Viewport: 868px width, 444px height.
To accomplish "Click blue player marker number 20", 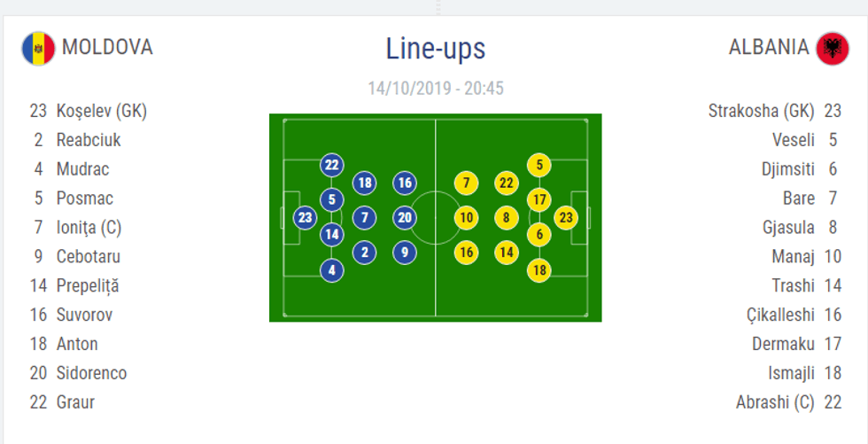I will pyautogui.click(x=405, y=217).
